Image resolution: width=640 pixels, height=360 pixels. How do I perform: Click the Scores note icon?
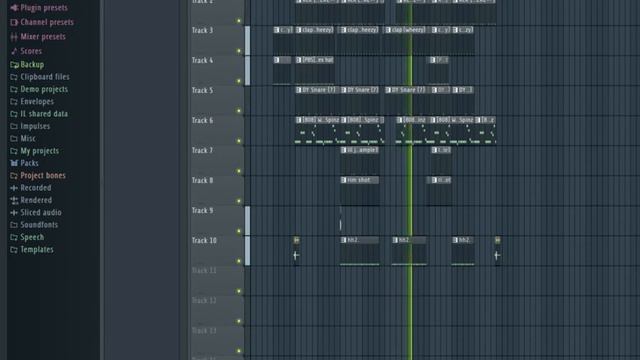(14, 51)
